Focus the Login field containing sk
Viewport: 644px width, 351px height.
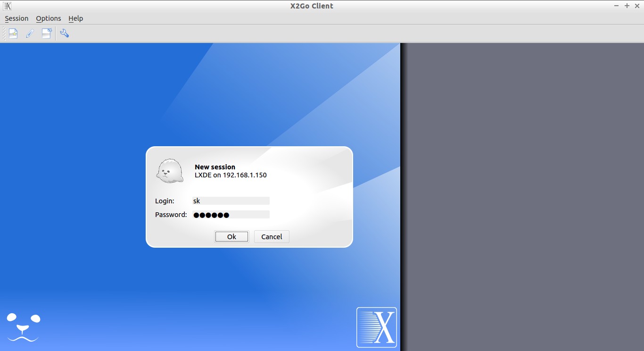point(231,201)
